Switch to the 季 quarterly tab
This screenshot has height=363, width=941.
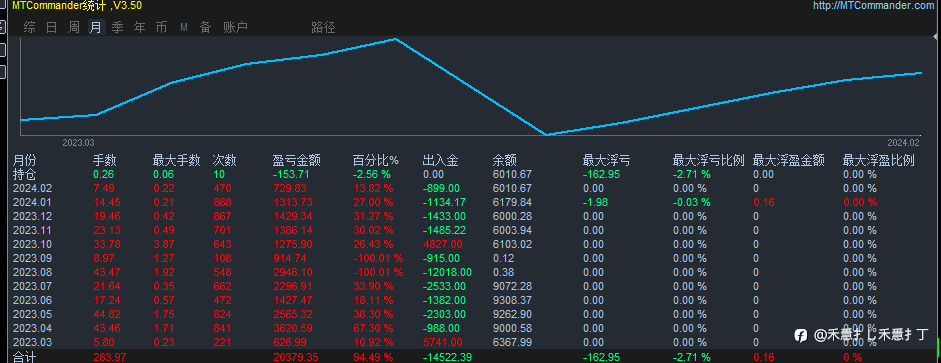118,27
